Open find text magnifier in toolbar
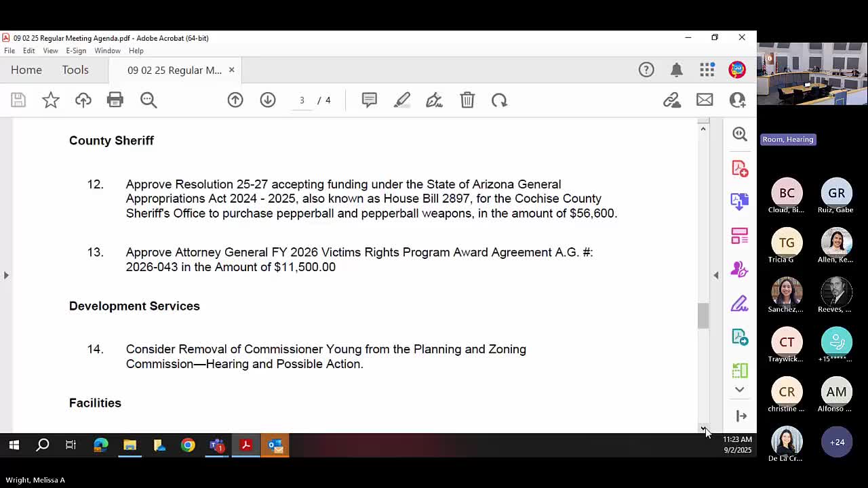This screenshot has width=868, height=488. point(149,100)
